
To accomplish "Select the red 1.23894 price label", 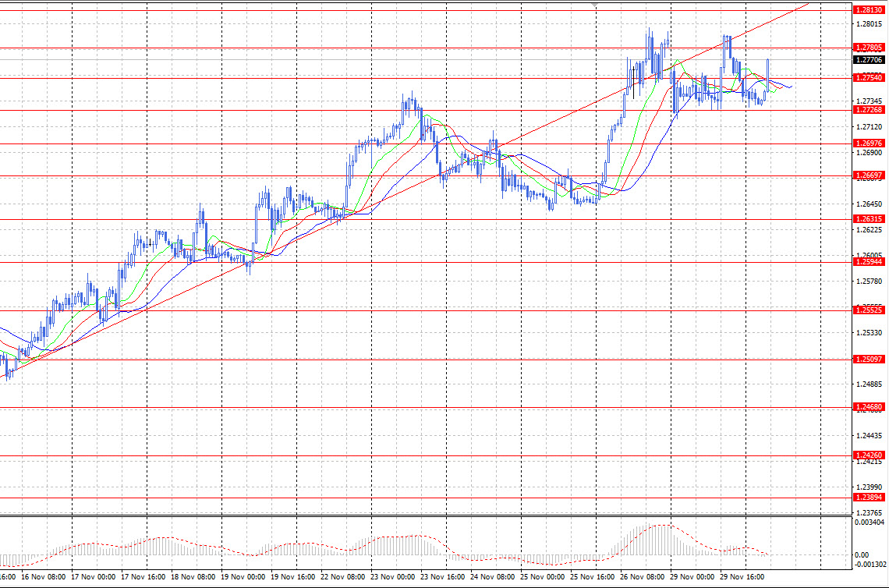I will tap(869, 498).
